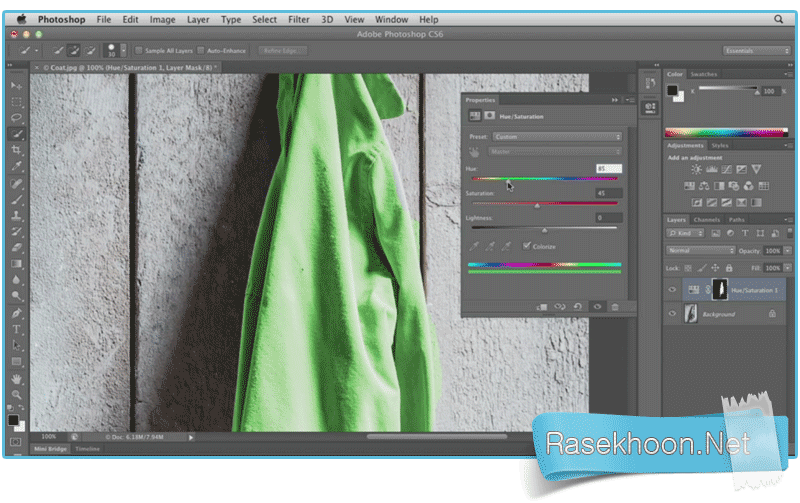Click the Refine Edge button

pos(281,51)
